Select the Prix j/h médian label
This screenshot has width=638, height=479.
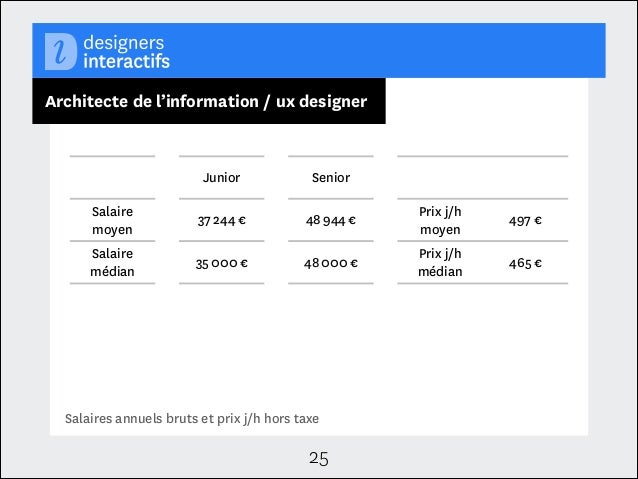(440, 262)
